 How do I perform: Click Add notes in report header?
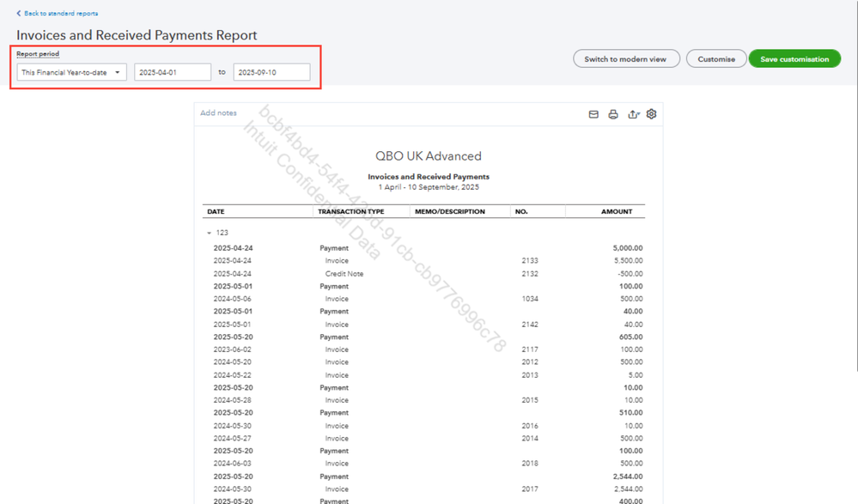point(218,112)
